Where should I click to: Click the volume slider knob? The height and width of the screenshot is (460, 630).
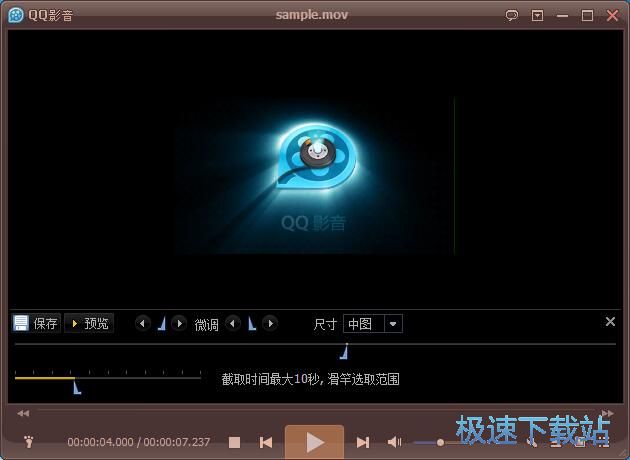(440, 442)
